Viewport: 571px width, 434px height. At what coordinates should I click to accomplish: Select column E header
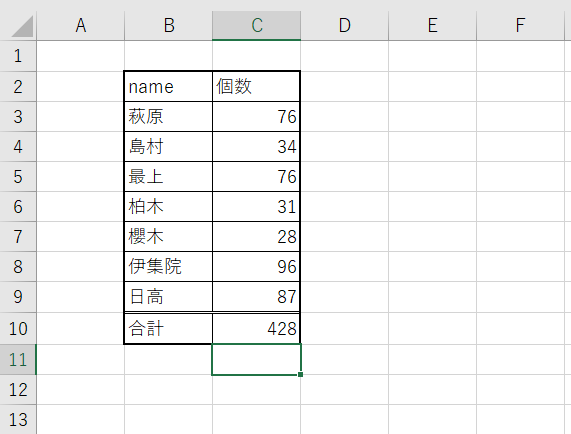click(433, 25)
